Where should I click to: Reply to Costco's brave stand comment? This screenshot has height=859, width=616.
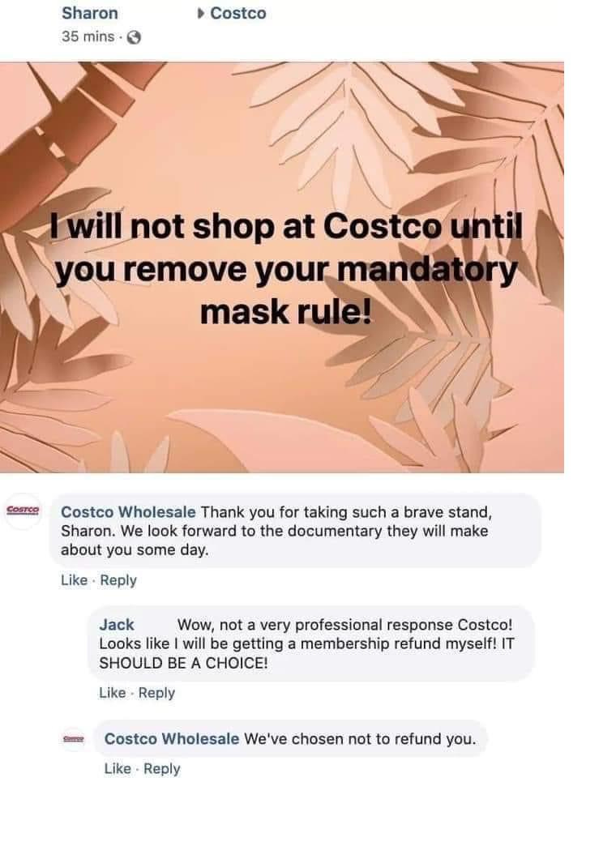118,580
